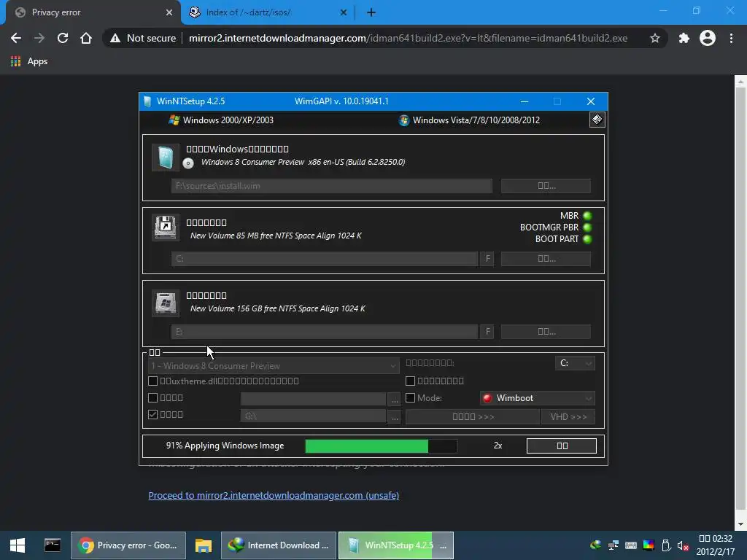Click the browse button for install.wim source

546,186
